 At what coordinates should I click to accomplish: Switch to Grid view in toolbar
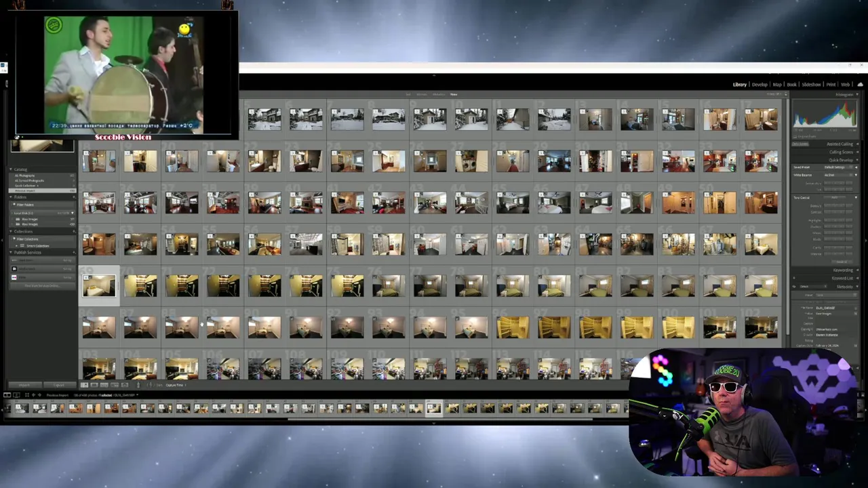tap(84, 385)
